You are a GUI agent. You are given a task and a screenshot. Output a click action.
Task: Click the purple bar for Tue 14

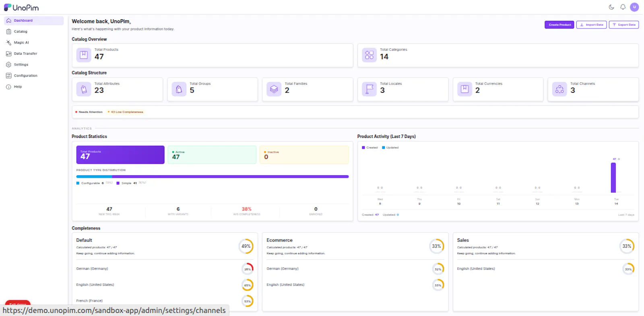tap(613, 177)
